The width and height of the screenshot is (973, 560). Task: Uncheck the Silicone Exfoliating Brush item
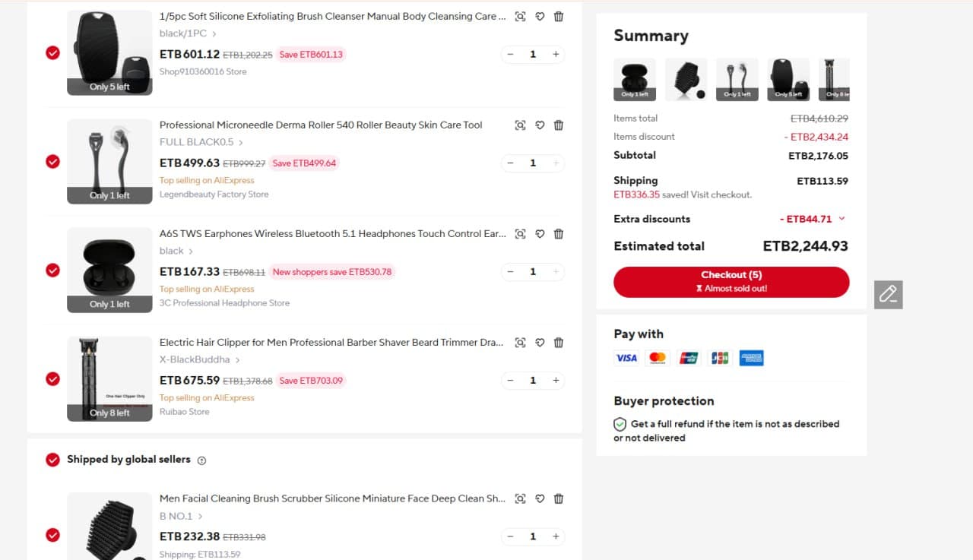point(52,52)
